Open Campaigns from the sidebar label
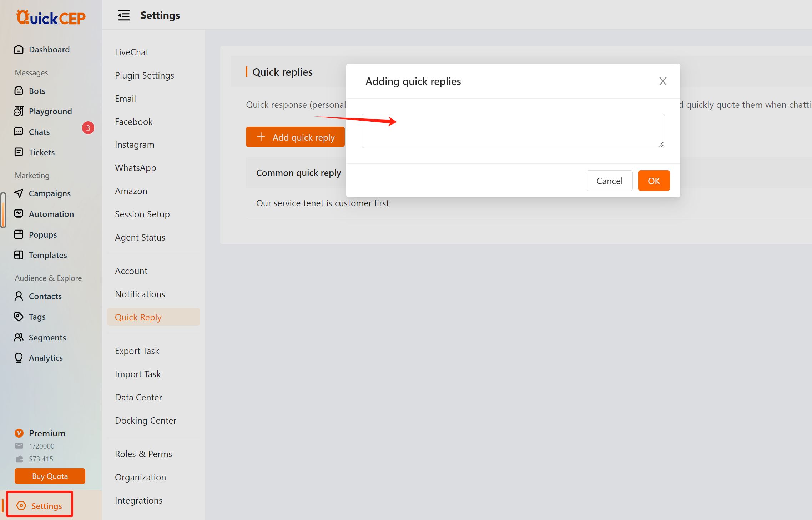This screenshot has height=520, width=812. pos(50,193)
